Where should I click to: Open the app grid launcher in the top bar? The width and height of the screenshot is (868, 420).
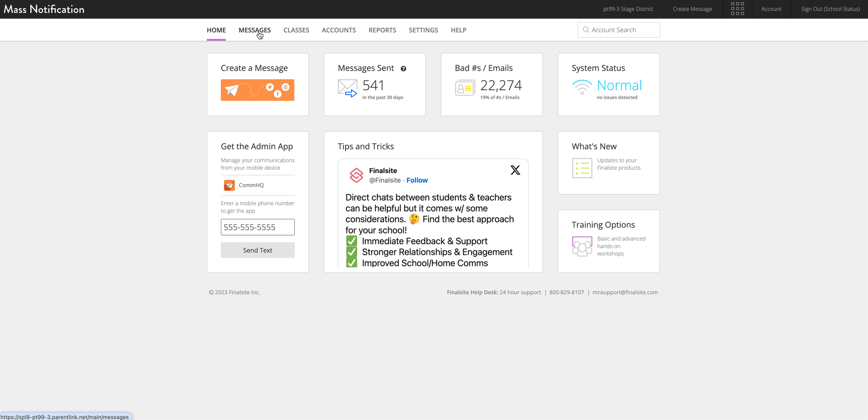click(737, 9)
